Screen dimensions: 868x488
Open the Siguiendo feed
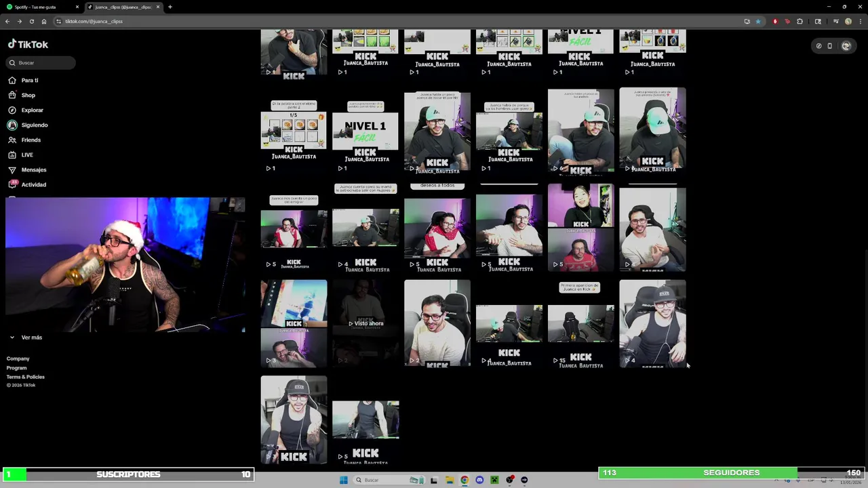point(34,125)
